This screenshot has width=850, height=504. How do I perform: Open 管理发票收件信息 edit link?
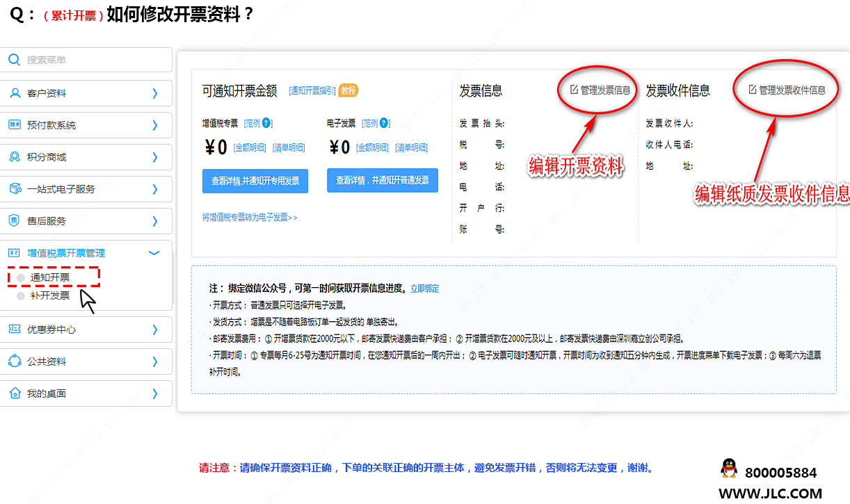pos(787,90)
